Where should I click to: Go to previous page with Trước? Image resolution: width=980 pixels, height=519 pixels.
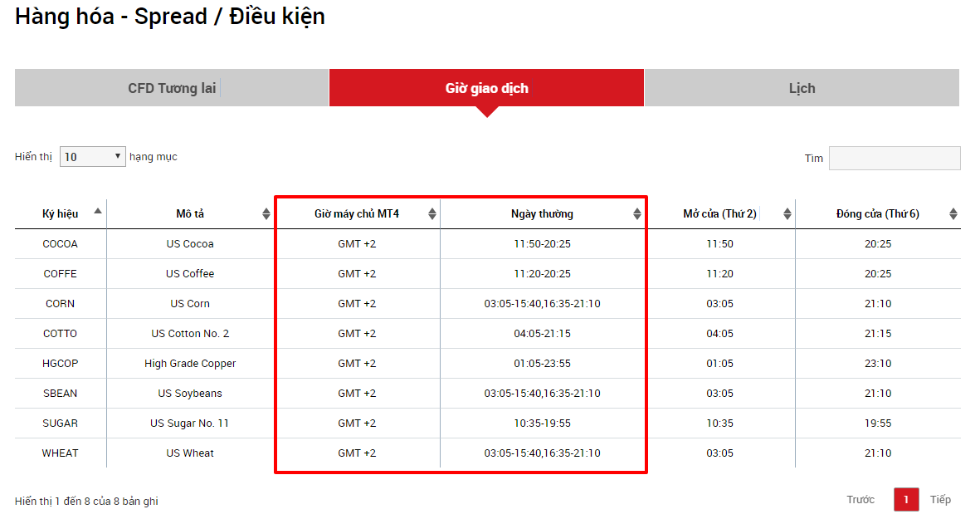click(x=861, y=500)
